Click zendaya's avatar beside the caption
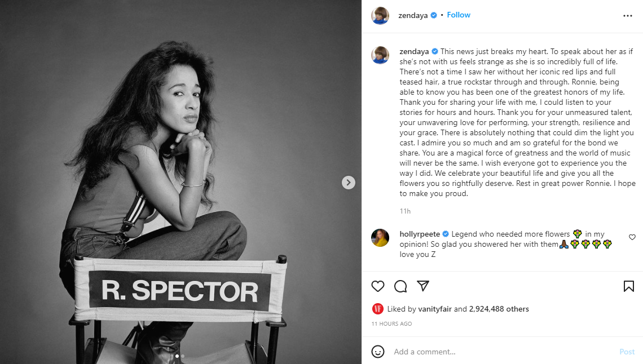Image resolution: width=643 pixels, height=364 pixels. (380, 55)
